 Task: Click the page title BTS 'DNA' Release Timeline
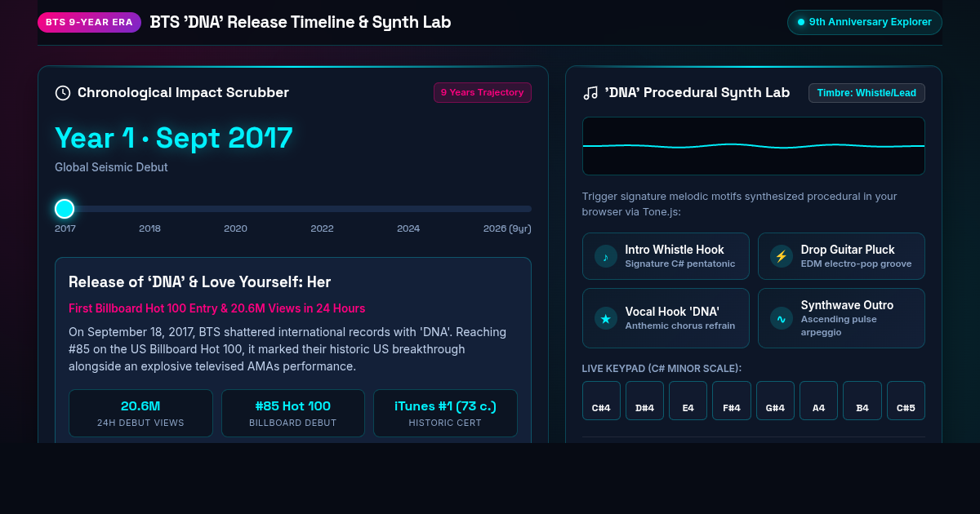301,22
